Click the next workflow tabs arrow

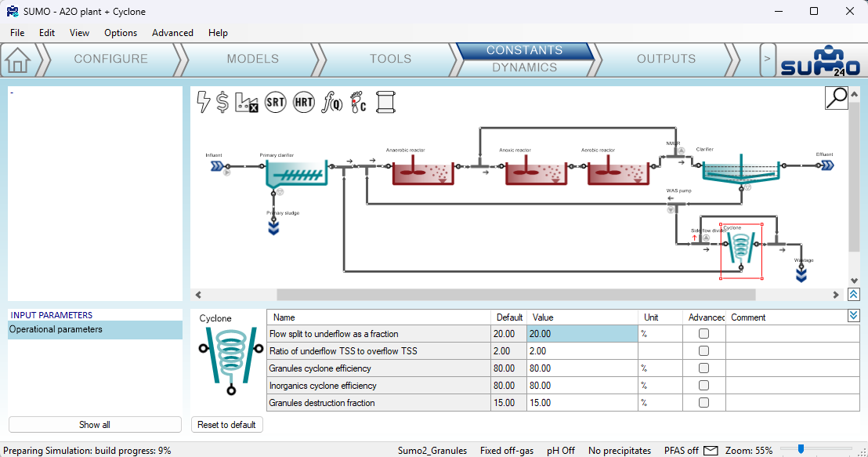(x=767, y=60)
